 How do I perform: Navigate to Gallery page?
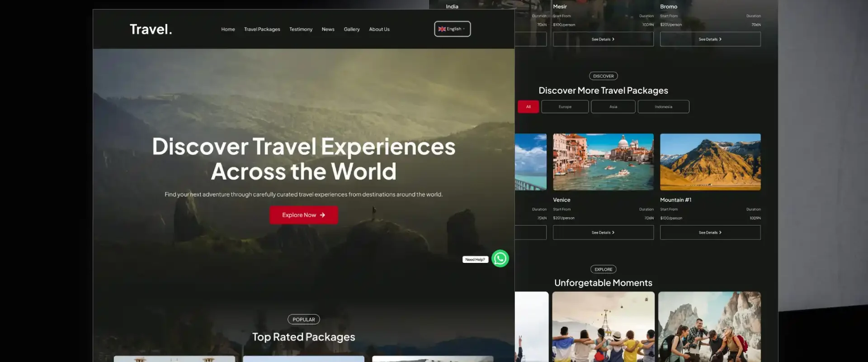tap(351, 29)
